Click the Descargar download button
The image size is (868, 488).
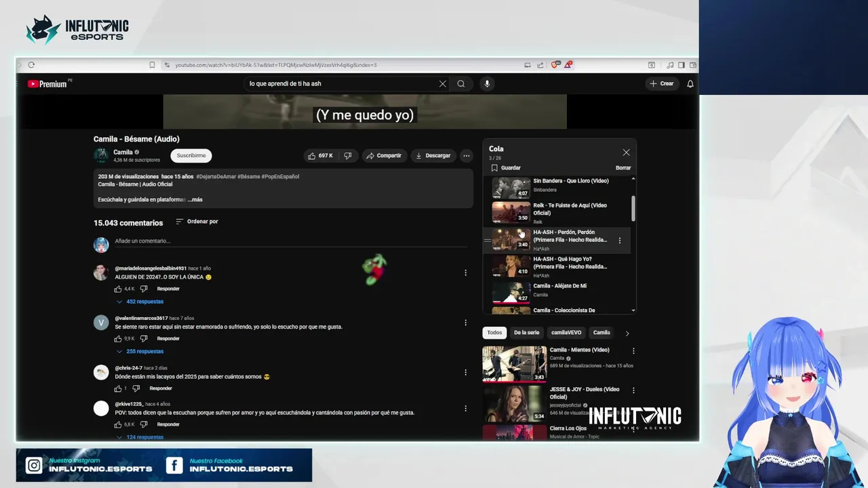pos(433,156)
